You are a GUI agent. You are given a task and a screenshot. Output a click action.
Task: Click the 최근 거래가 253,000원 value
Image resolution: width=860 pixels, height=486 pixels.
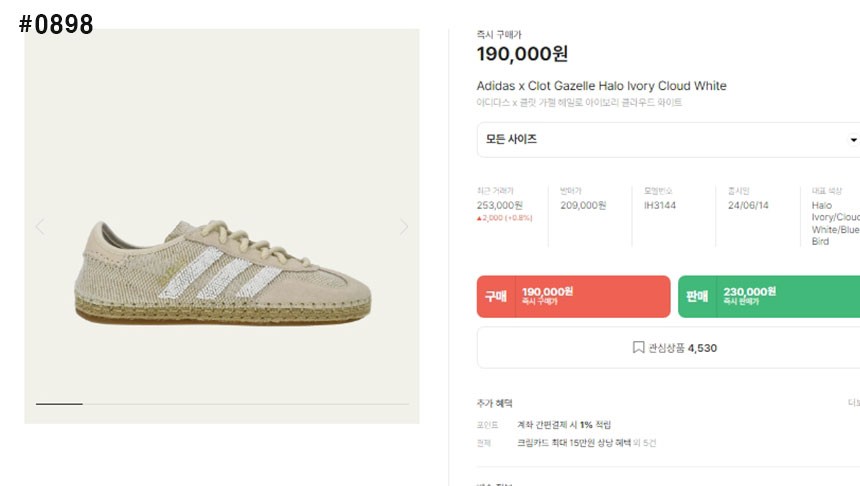[499, 205]
